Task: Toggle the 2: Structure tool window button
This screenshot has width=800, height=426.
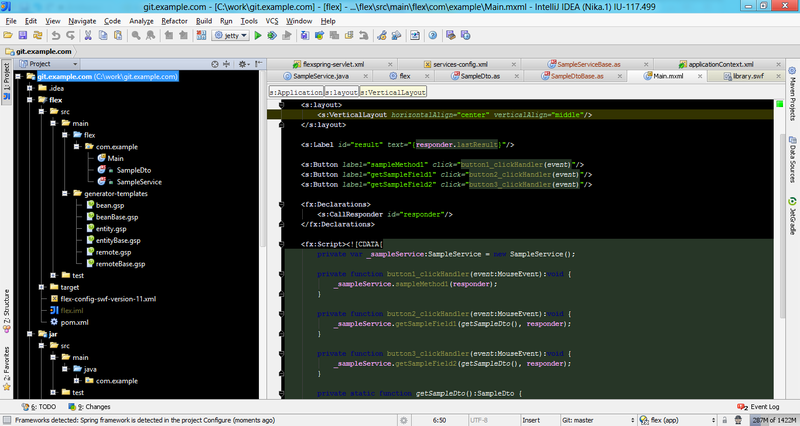Action: [7, 311]
